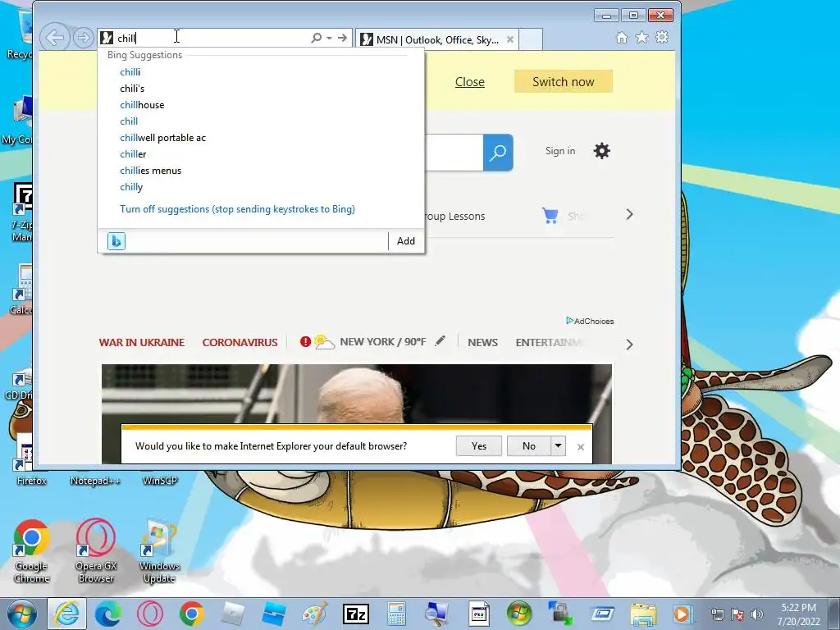The image size is (840, 630).
Task: Open Calculator from the taskbar
Action: point(396,614)
